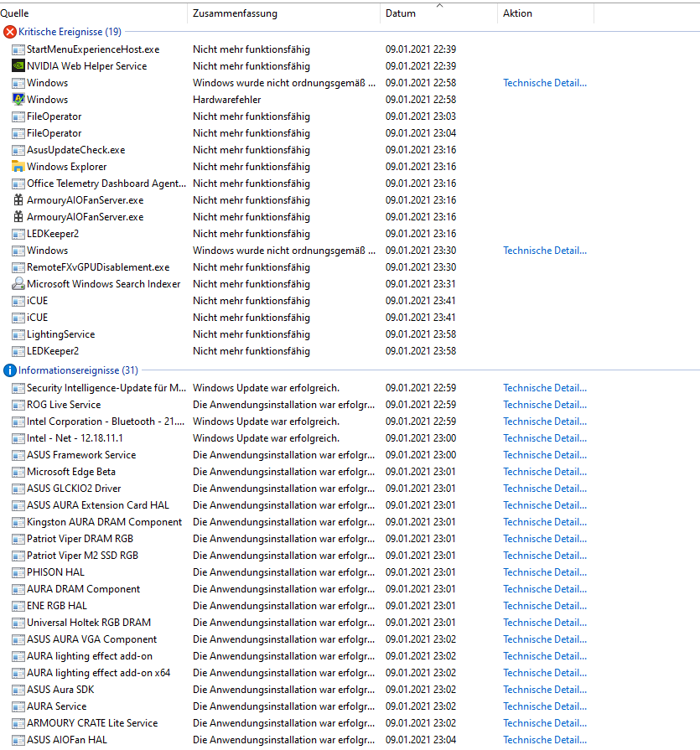
Task: Click the StartMenuExperienceHost.exe row icon
Action: click(18, 49)
